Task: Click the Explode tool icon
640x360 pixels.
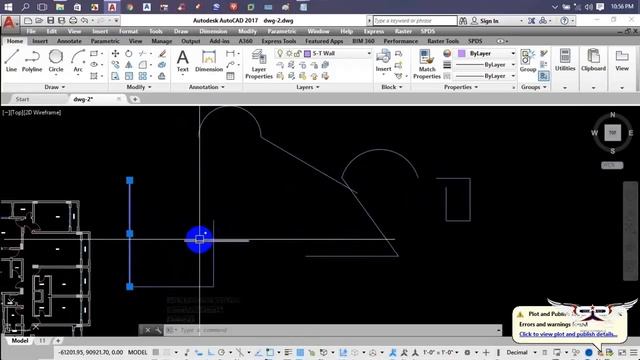Action: pos(162,64)
